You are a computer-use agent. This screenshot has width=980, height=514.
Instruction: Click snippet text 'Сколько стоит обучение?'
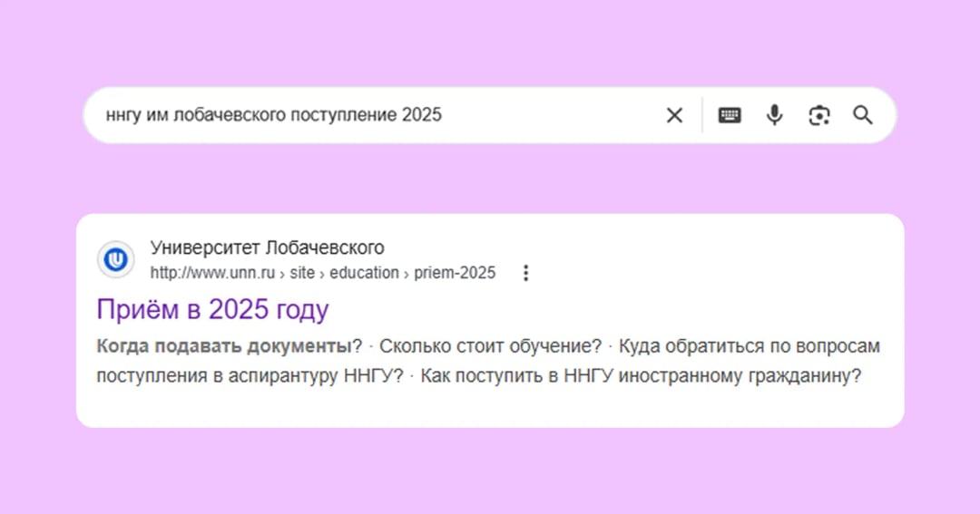[490, 346]
